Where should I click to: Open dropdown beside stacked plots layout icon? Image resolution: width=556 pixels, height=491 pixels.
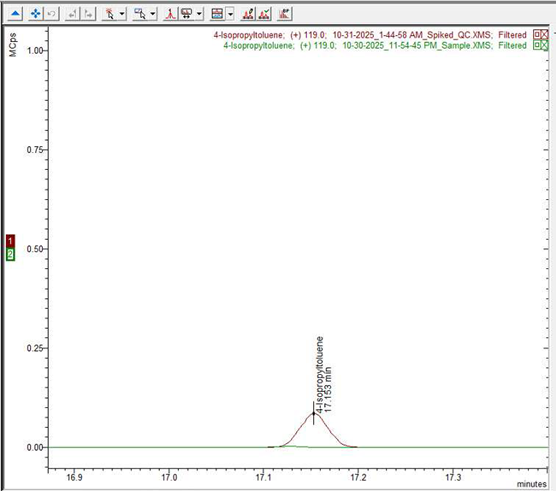pyautogui.click(x=230, y=14)
